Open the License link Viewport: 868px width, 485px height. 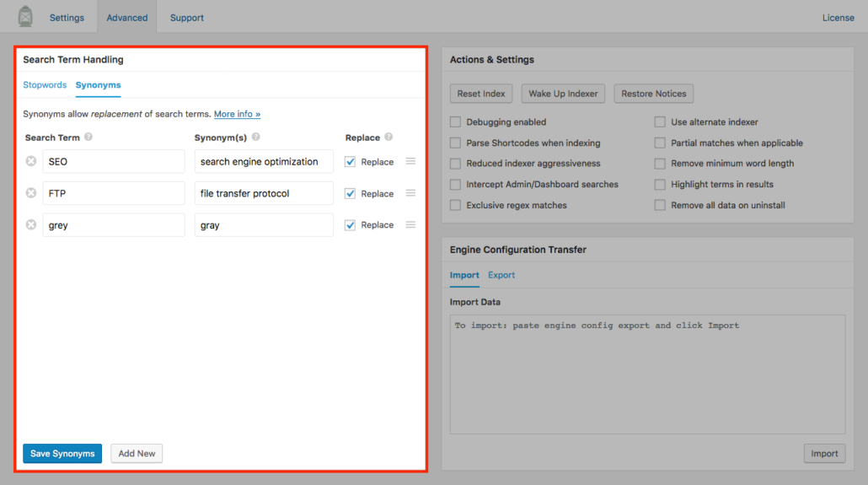839,18
